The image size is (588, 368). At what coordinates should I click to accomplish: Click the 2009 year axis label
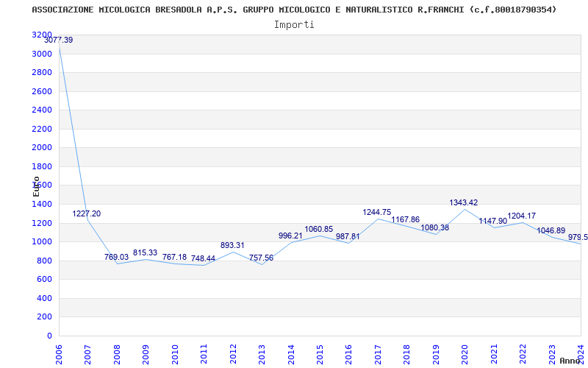click(x=146, y=354)
